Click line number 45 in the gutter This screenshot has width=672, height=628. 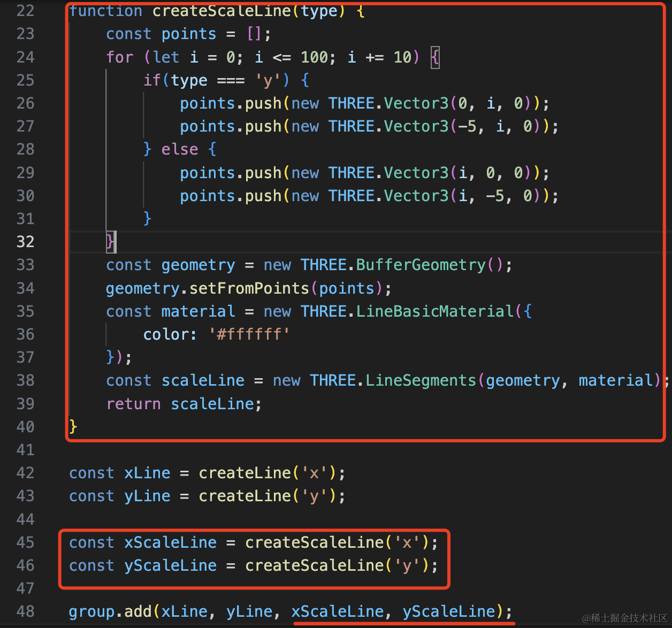[25, 542]
